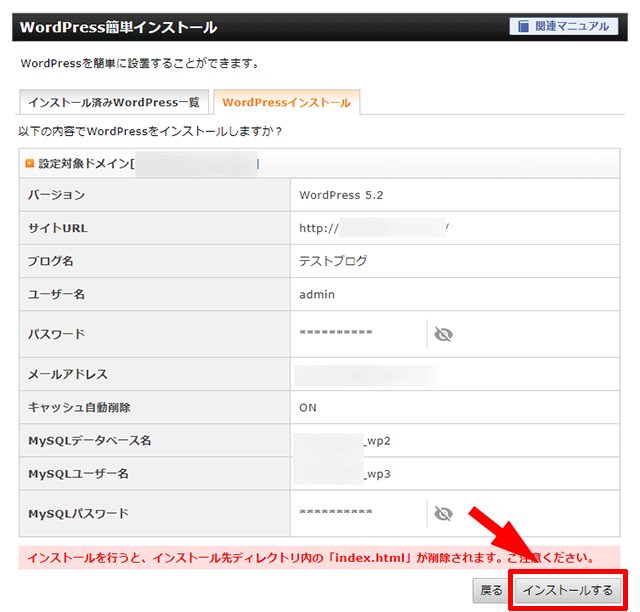Click the 設定対象ドメイン heading
The height and width of the screenshot is (612, 640).
(86, 164)
